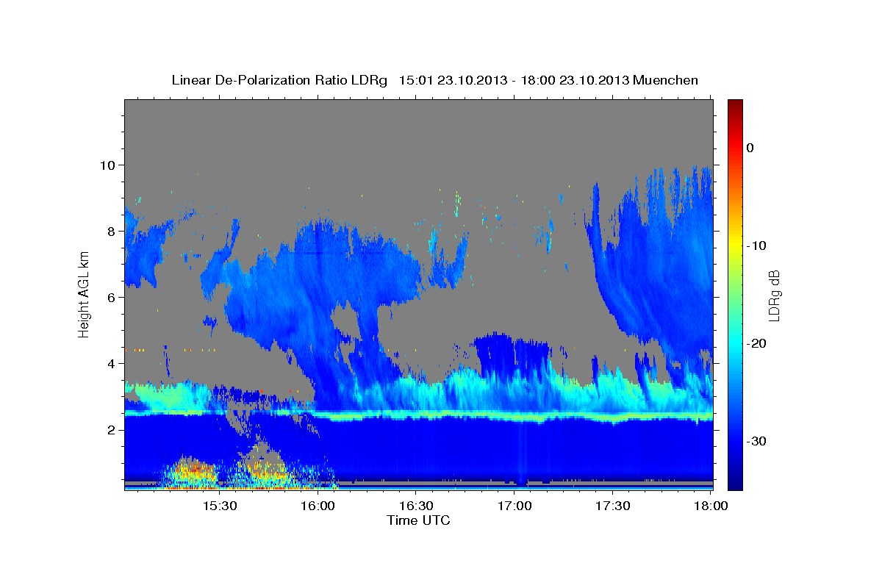
Task: Click the 'LDRg dB' colorbar label
Action: [x=773, y=295]
